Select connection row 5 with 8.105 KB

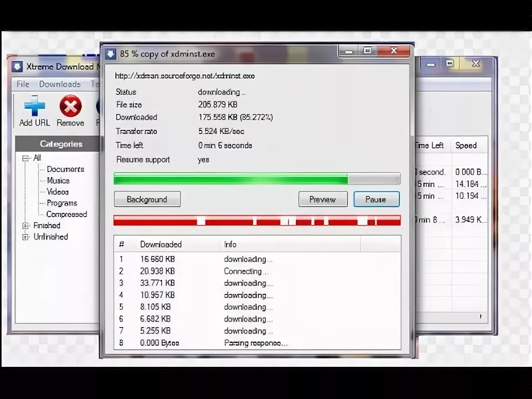257,306
